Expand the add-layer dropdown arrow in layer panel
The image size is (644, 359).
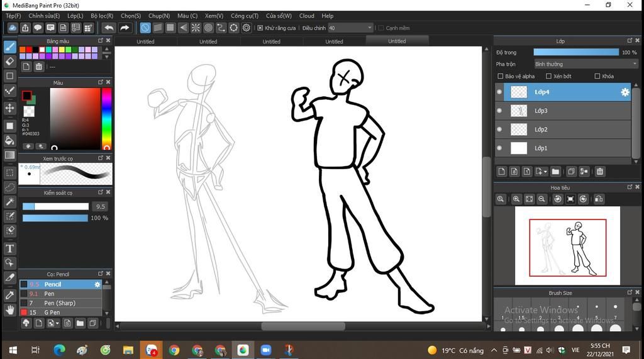click(545, 172)
